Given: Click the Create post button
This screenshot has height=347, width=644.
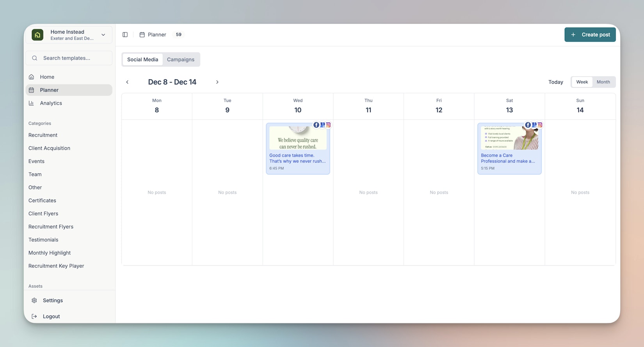Looking at the screenshot, I should coord(590,35).
